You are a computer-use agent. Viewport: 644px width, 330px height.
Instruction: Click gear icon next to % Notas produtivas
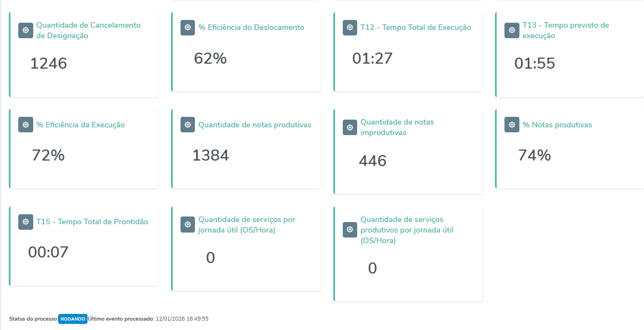[512, 125]
